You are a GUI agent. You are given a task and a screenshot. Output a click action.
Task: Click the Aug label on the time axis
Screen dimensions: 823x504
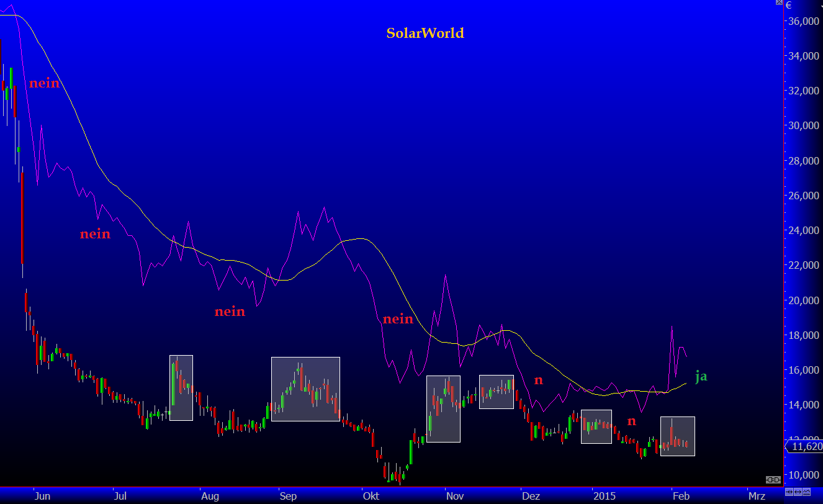[210, 496]
